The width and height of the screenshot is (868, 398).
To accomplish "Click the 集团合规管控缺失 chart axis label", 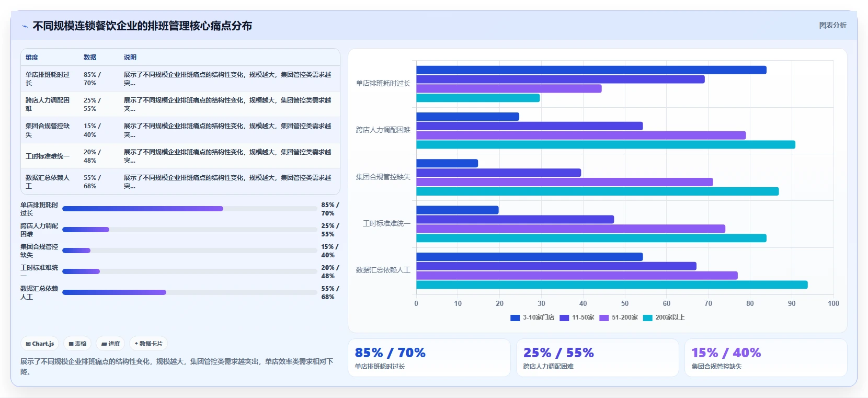I will [383, 177].
